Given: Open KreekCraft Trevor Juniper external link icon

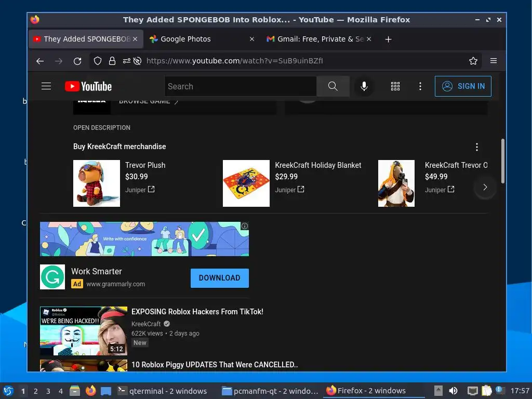Looking at the screenshot, I should tap(451, 189).
